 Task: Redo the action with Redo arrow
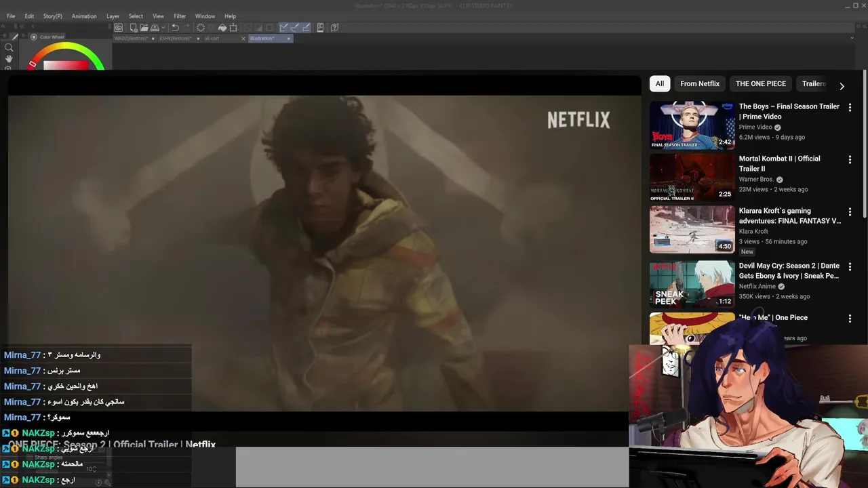pos(186,28)
